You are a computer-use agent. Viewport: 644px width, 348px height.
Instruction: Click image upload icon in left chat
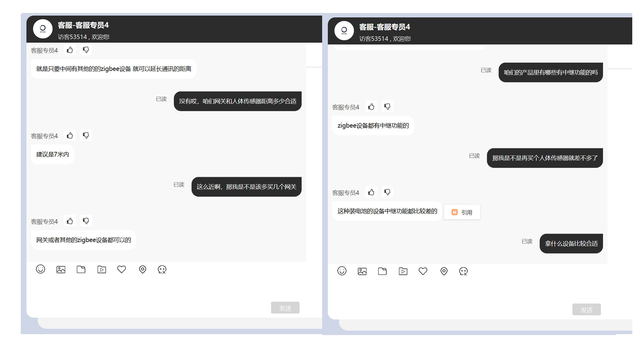pos(61,269)
